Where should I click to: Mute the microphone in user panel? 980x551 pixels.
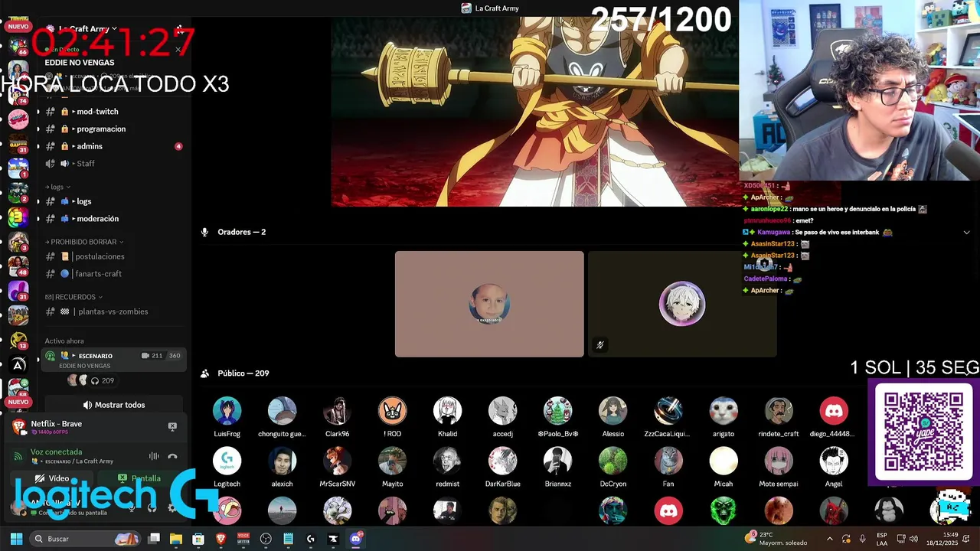click(132, 507)
